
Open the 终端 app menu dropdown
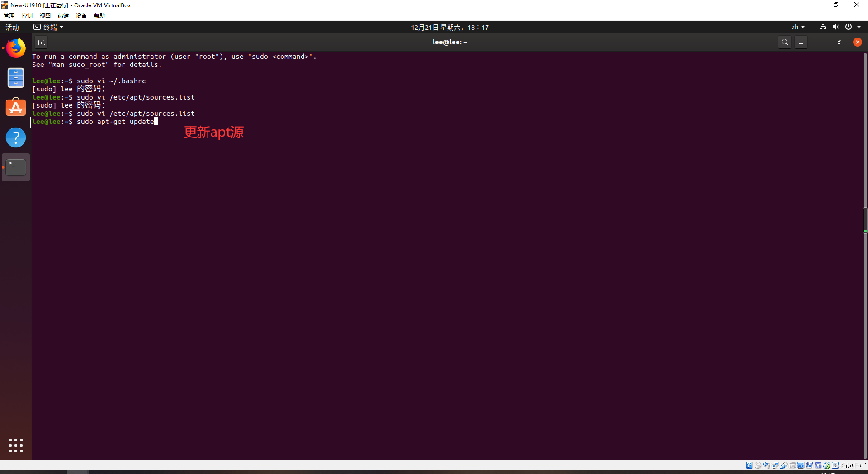[x=49, y=27]
